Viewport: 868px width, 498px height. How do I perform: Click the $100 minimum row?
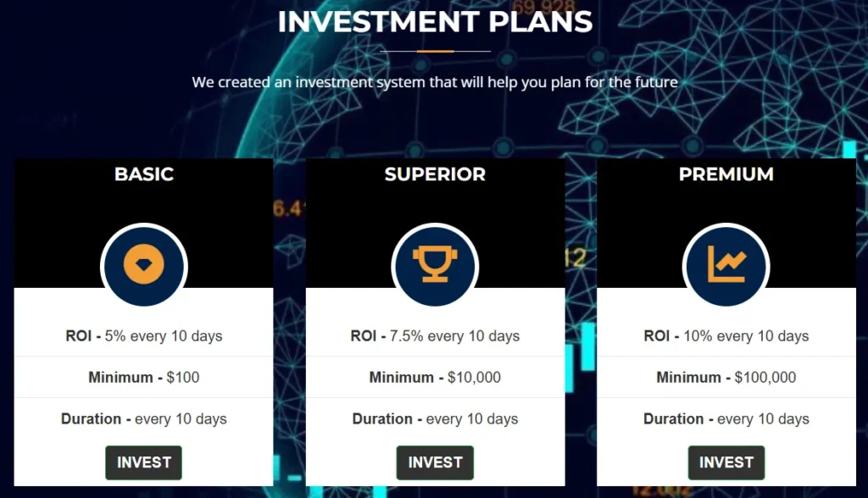(144, 378)
